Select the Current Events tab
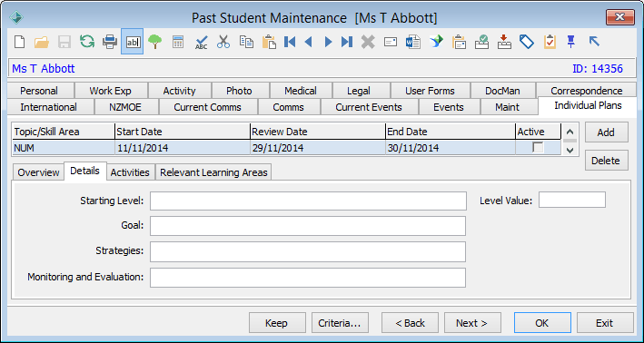Viewport: 644px width, 343px height. [x=369, y=107]
